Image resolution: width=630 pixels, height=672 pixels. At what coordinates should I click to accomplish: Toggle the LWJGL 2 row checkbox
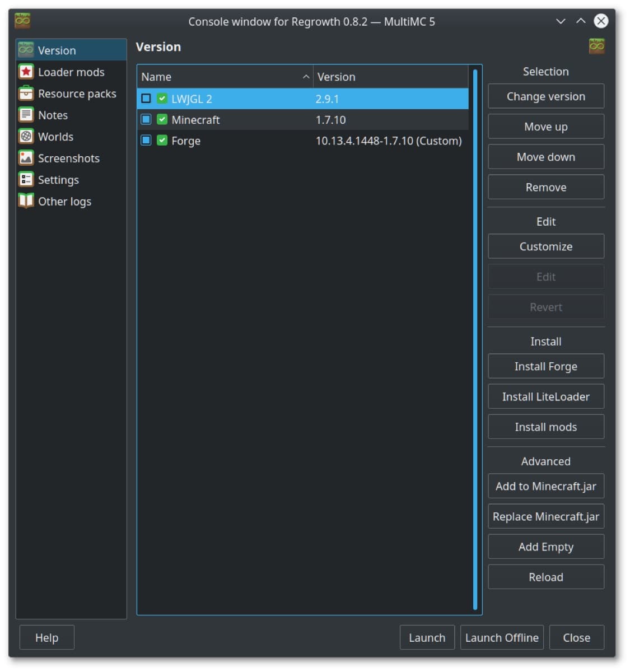146,99
